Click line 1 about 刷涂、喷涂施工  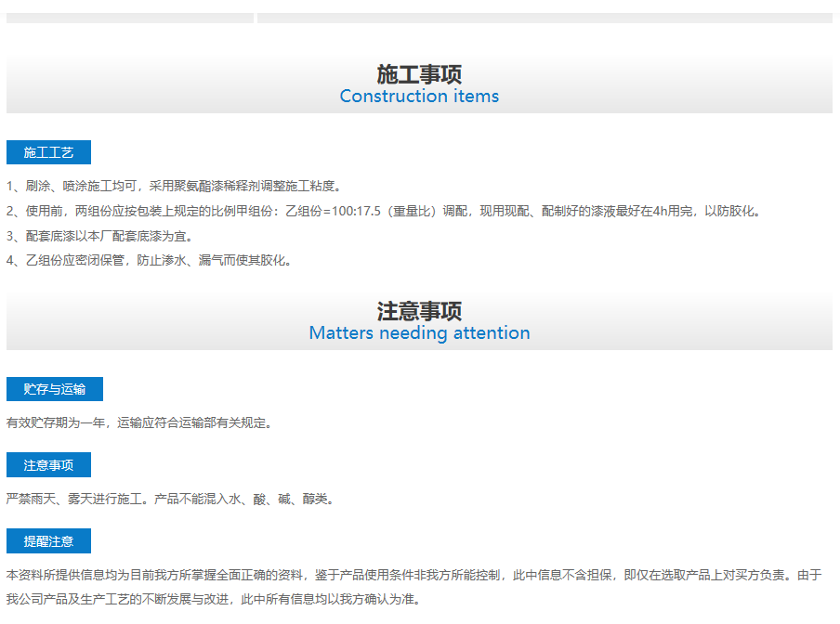tap(174, 186)
